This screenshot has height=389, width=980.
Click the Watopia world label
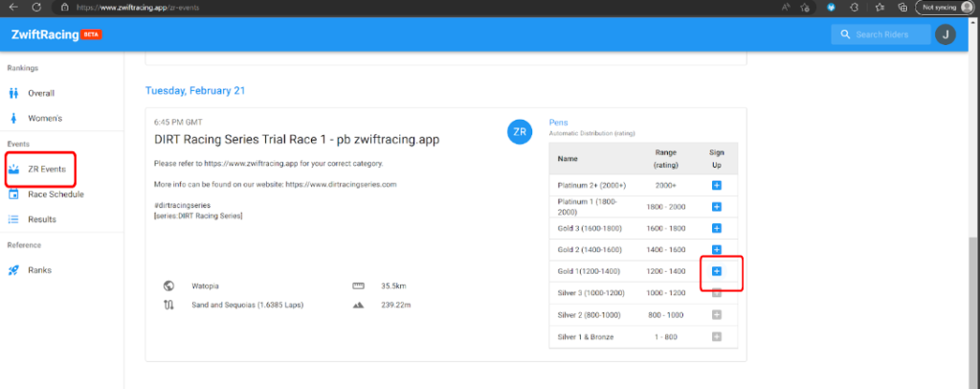(205, 286)
